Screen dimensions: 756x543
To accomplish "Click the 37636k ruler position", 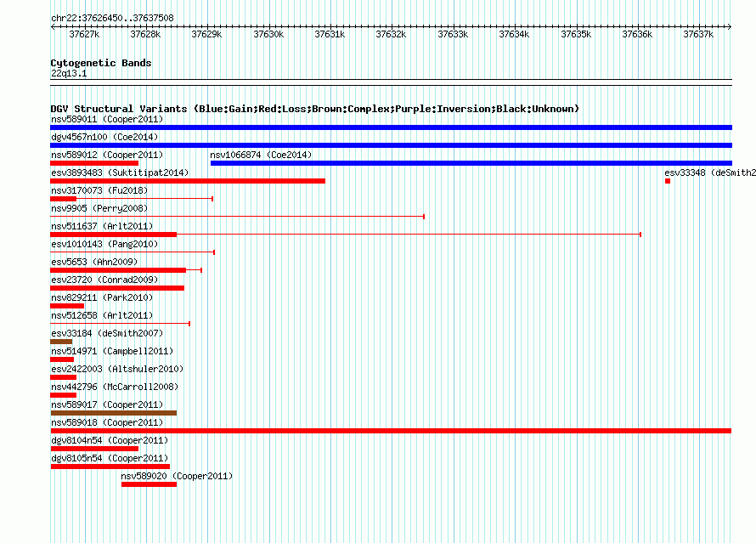I will [637, 34].
